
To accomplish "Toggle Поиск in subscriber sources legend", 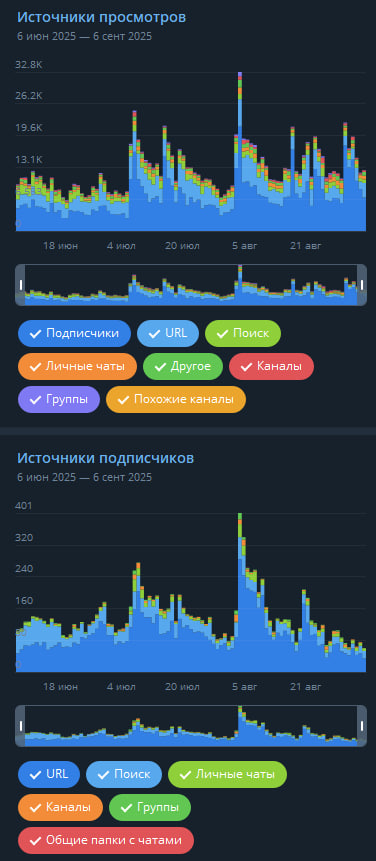I will 124,774.
